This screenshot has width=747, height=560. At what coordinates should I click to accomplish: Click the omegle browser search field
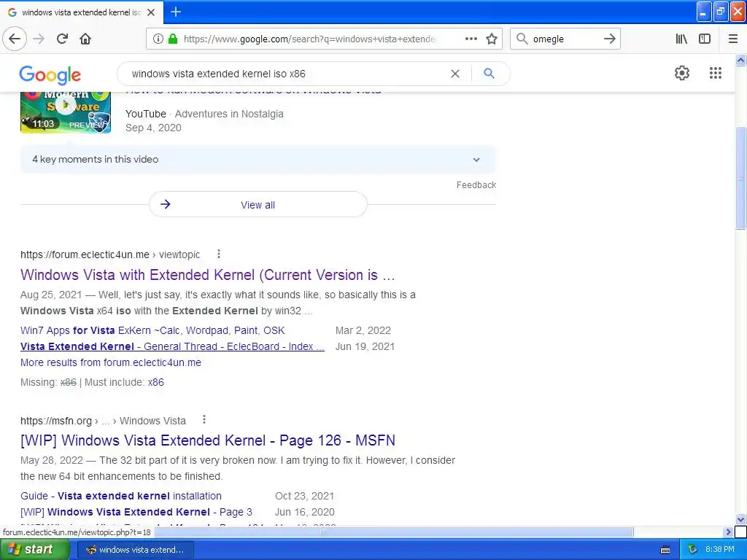[565, 39]
